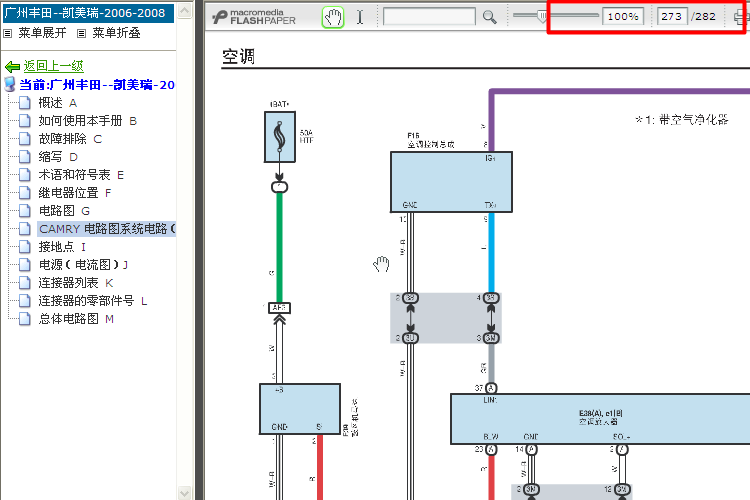Click the page icon beside 如何使用本手册 B
Image resolution: width=750 pixels, height=500 pixels.
[x=25, y=121]
